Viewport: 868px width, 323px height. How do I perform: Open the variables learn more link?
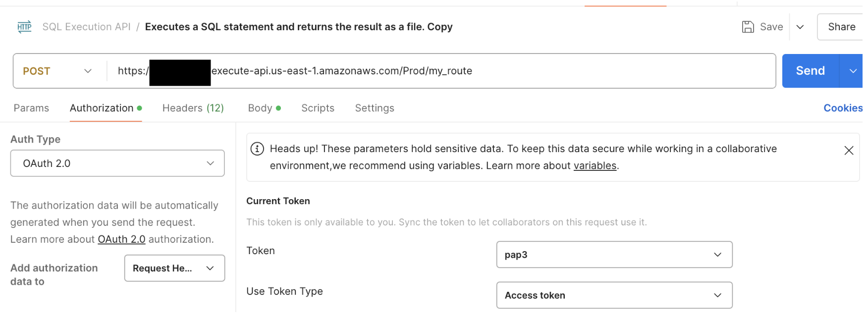[x=595, y=165]
